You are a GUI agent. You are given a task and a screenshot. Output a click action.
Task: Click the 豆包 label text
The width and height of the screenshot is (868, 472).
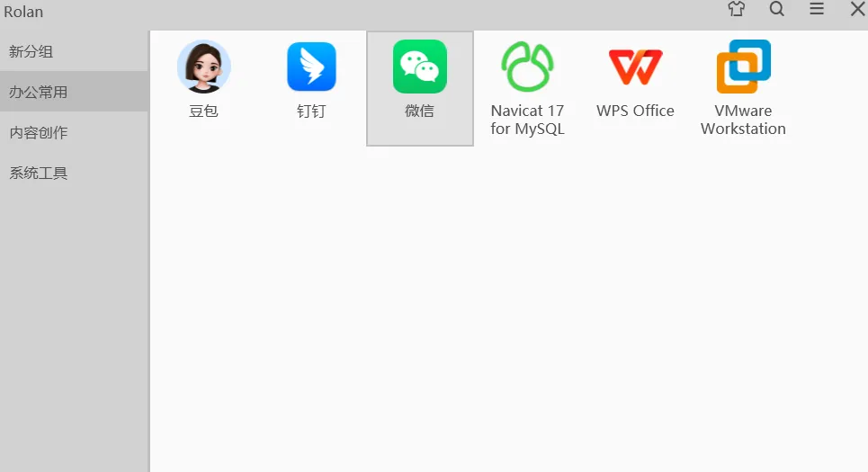[203, 111]
